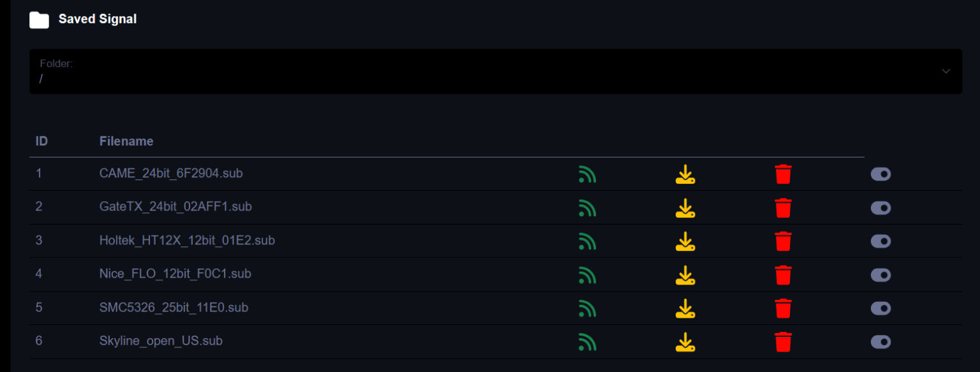The width and height of the screenshot is (980, 372).
Task: Transmit the Nice_FLO_12bit_F0C1.sub signal
Action: 587,275
